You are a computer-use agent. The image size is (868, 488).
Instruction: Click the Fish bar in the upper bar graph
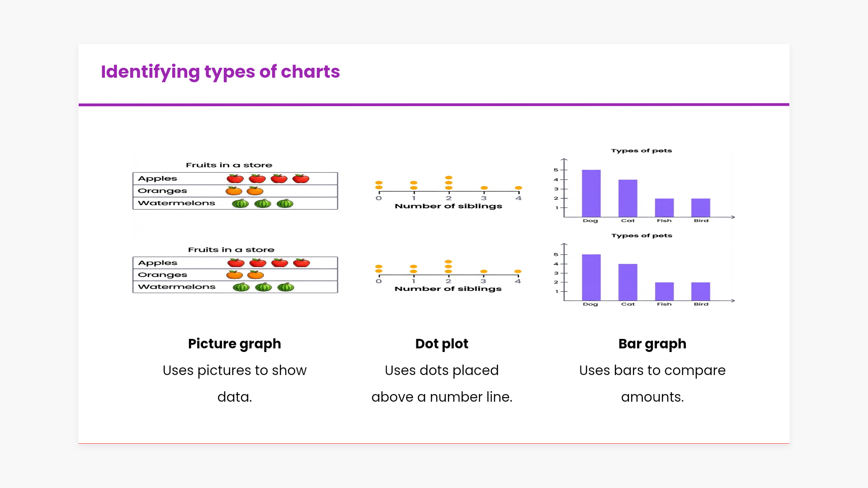[x=664, y=208]
